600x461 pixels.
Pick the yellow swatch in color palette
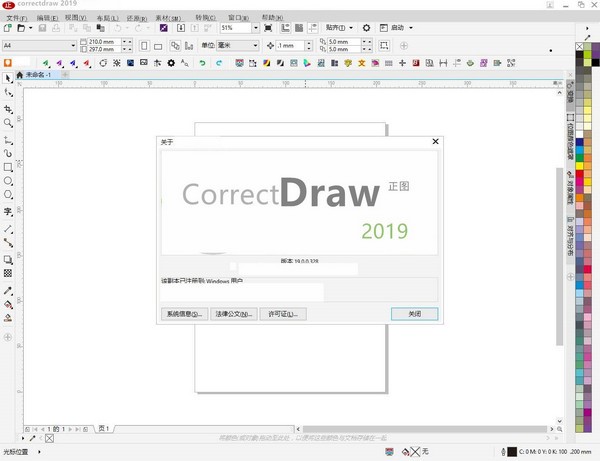(x=579, y=166)
